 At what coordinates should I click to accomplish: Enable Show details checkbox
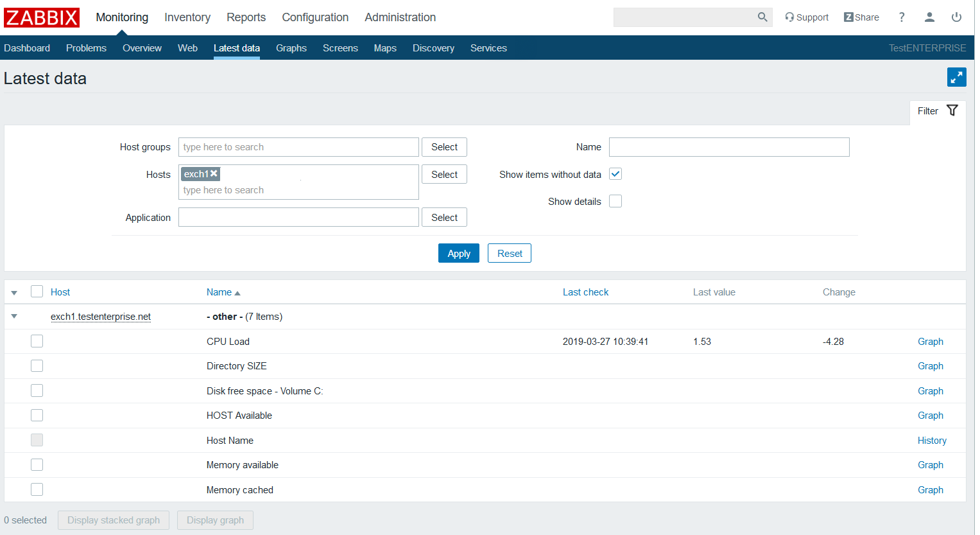[615, 201]
